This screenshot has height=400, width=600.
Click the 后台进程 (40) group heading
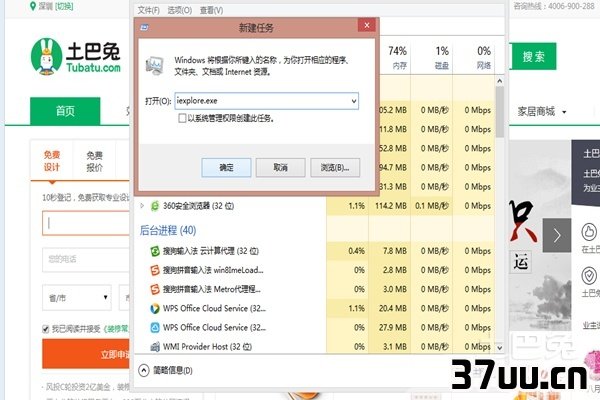pos(168,230)
